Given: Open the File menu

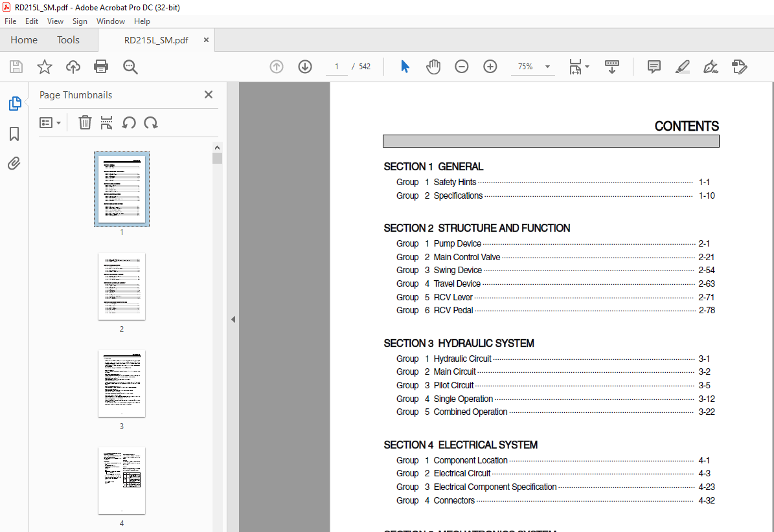Looking at the screenshot, I should pos(10,21).
